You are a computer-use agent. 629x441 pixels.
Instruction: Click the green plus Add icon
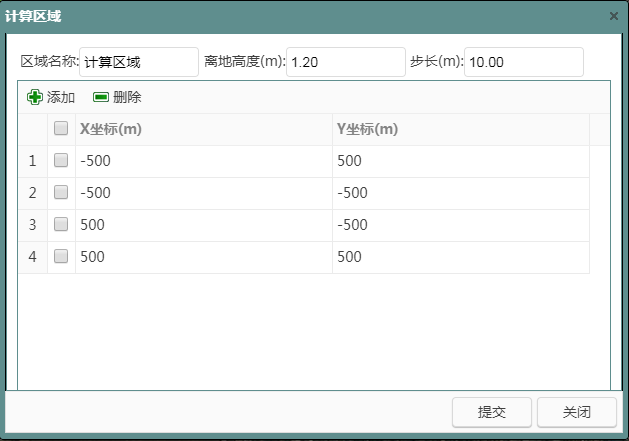coord(35,97)
